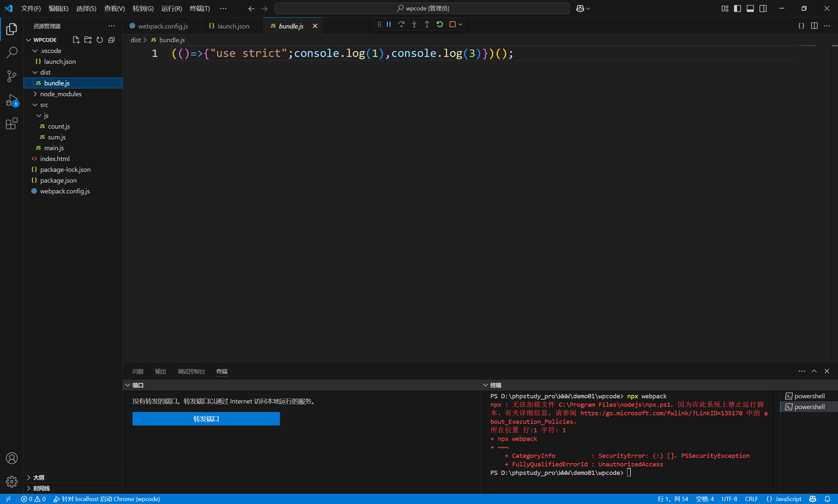The image size is (838, 504).
Task: Open the 运行(R) menu
Action: click(172, 8)
